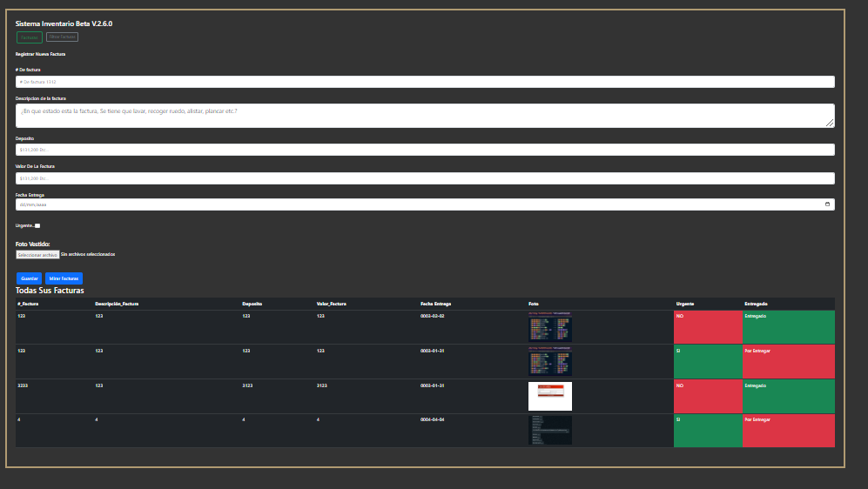View the white photo thumbnail for invoice 3233

[549, 396]
